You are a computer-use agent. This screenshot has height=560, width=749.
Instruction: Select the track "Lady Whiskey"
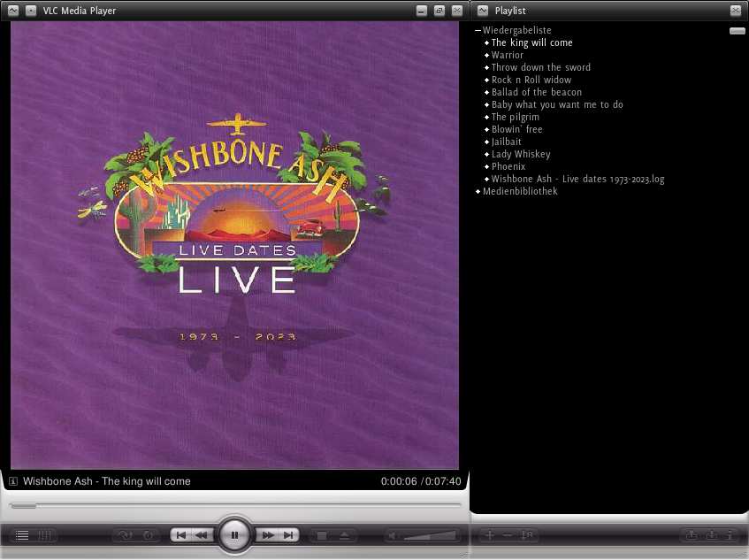point(520,154)
